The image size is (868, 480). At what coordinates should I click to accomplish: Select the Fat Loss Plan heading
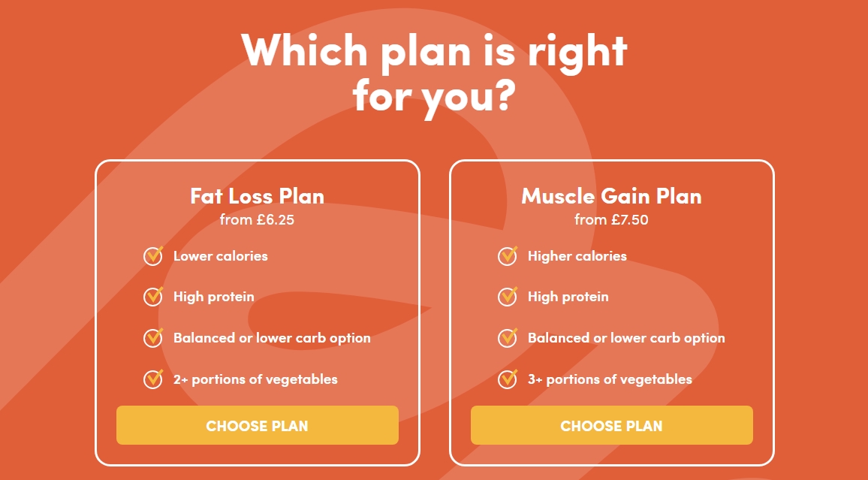pos(258,196)
